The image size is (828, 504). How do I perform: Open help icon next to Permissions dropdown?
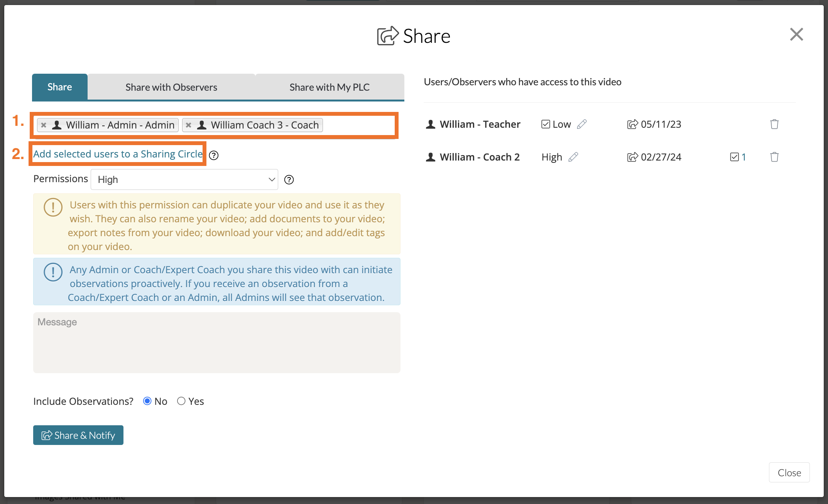coord(289,180)
